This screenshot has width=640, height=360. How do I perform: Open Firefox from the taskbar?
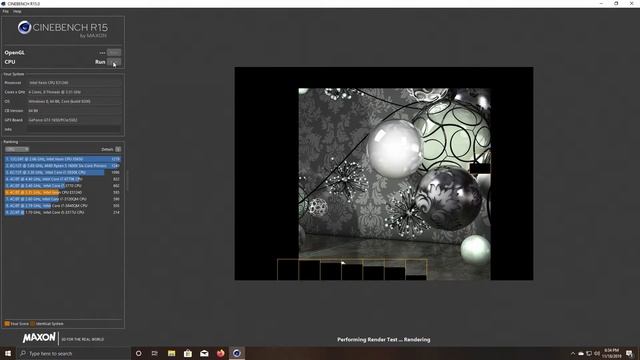[220, 353]
